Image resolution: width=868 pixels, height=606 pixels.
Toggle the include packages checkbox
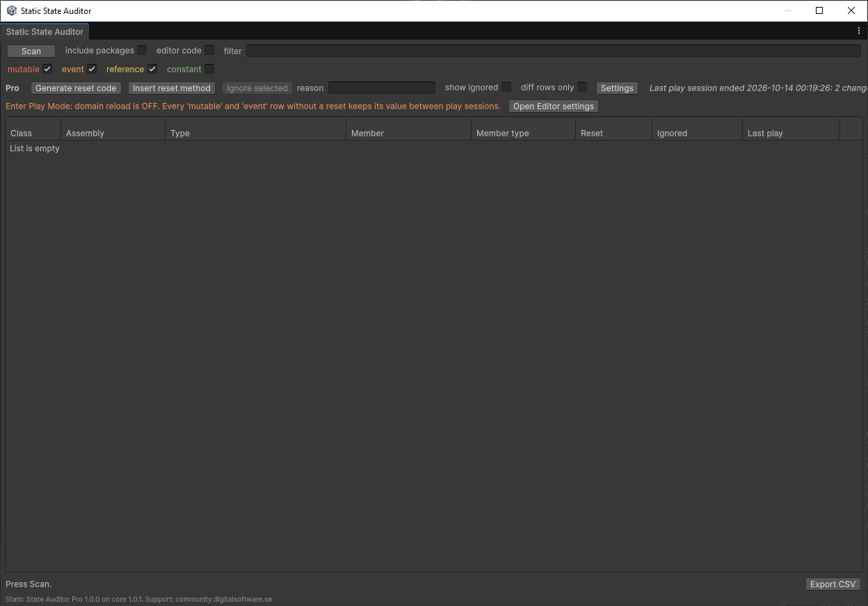point(142,50)
